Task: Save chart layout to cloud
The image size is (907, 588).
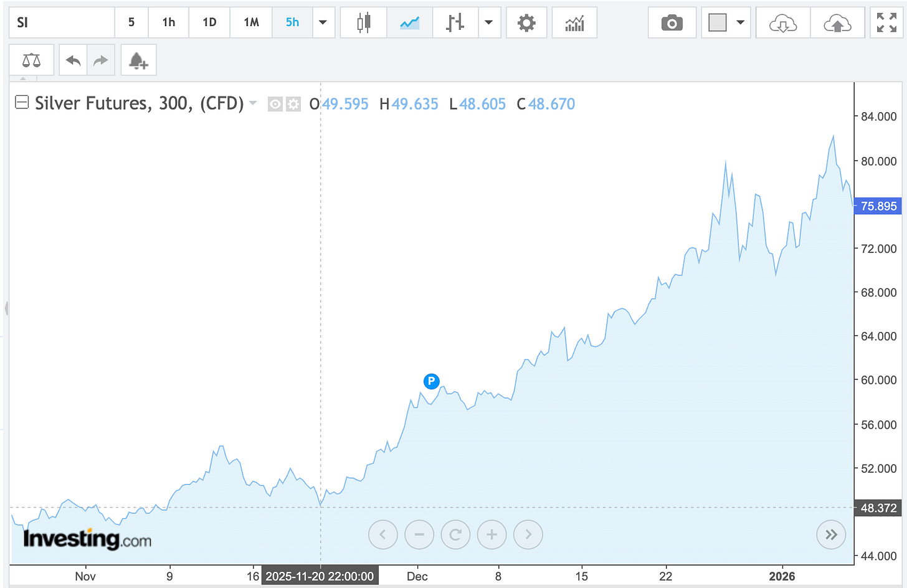Action: pyautogui.click(x=837, y=23)
